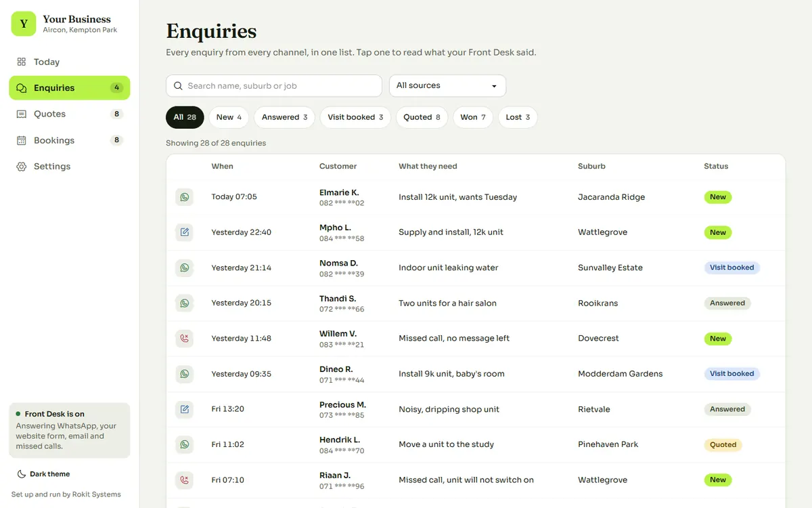
Task: Filter by Answered 3 enquiries
Action: [x=284, y=117]
